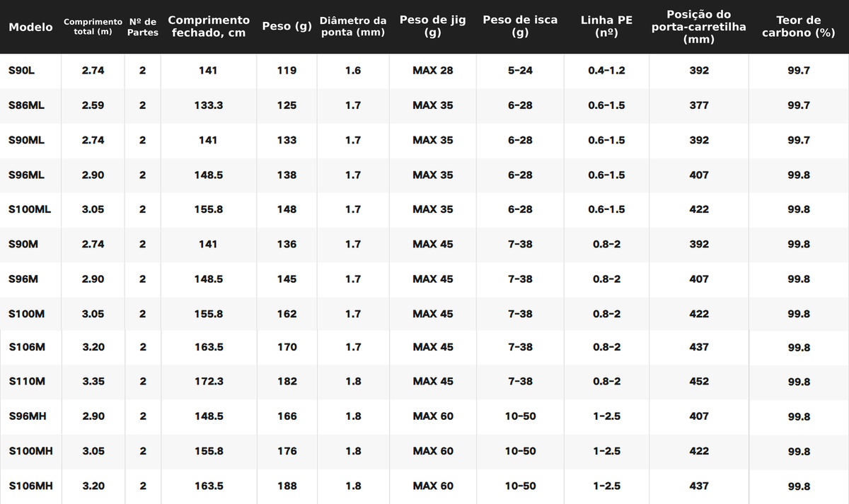The width and height of the screenshot is (849, 504).
Task: Select the 172.3 closed length cell
Action: pos(209,382)
